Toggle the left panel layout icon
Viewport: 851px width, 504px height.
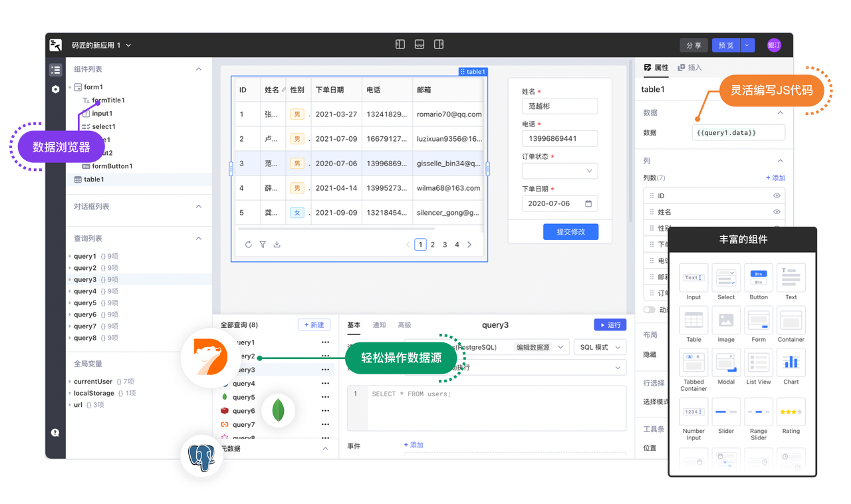400,45
